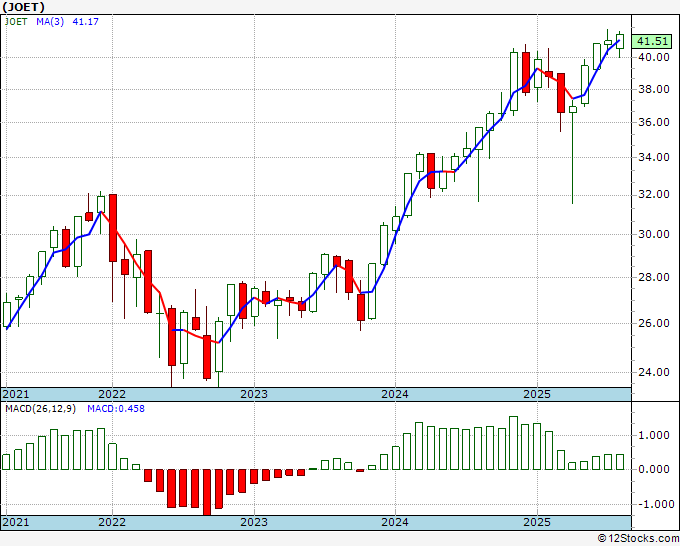
Task: Open the 12Stocks.com copyright link
Action: pyautogui.click(x=638, y=539)
